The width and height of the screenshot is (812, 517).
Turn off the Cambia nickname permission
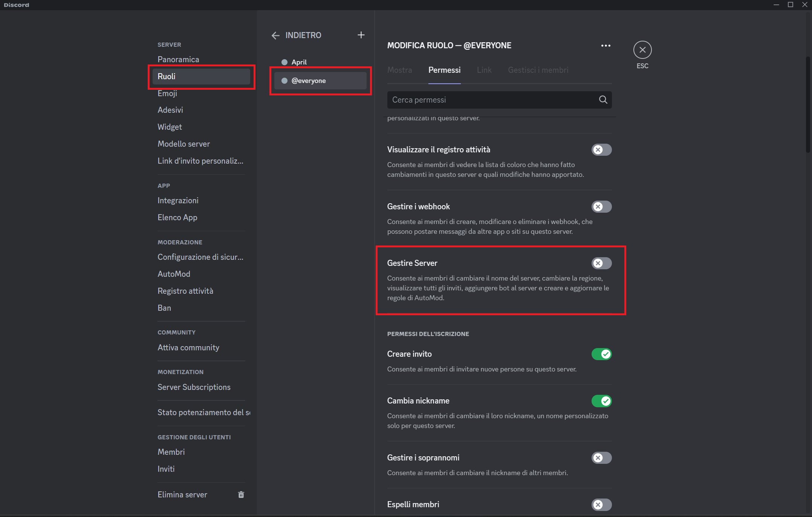click(x=601, y=401)
